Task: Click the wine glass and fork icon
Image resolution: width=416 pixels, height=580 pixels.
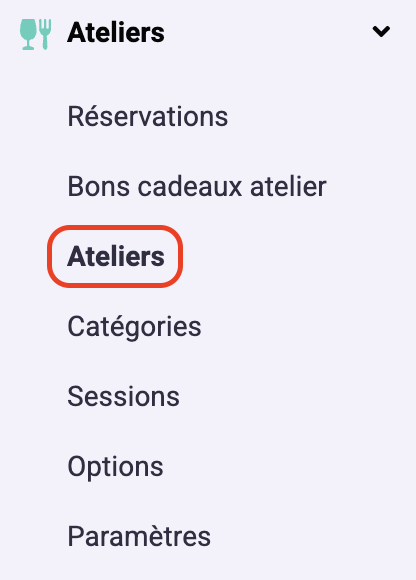Action: pyautogui.click(x=35, y=34)
